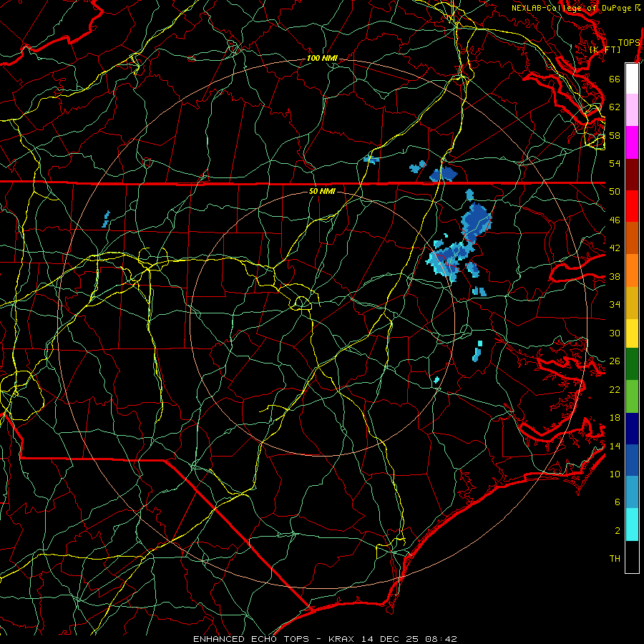Click the cyan legend swatch
644x644 pixels.
click(632, 525)
